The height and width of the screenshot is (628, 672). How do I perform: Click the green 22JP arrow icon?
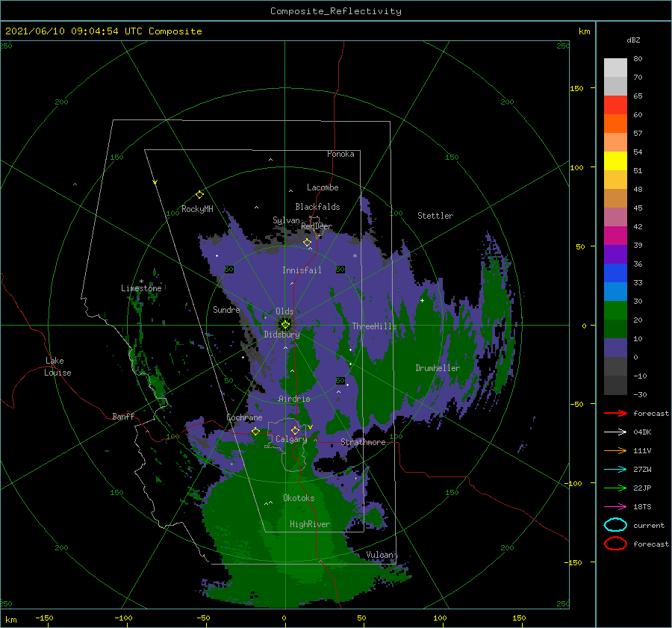[615, 488]
